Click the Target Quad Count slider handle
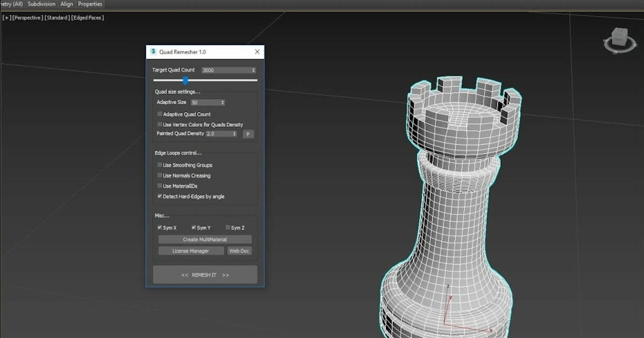This screenshot has width=644, height=338. pyautogui.click(x=186, y=80)
